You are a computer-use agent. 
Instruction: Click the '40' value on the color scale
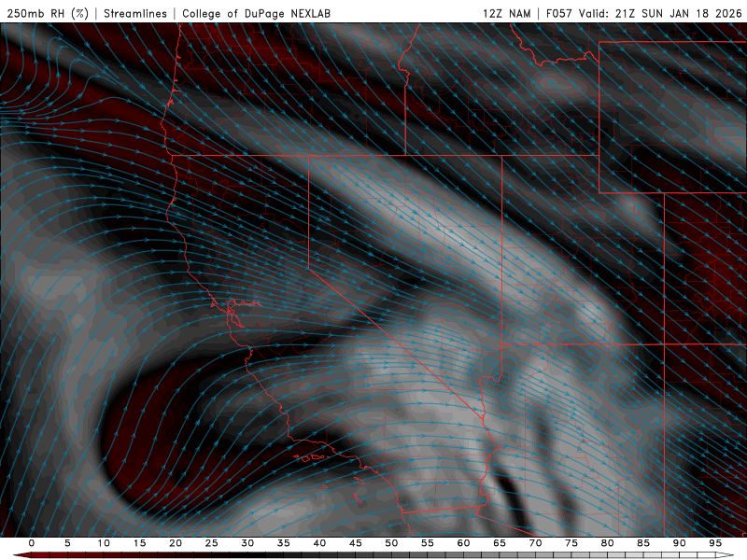pyautogui.click(x=319, y=543)
